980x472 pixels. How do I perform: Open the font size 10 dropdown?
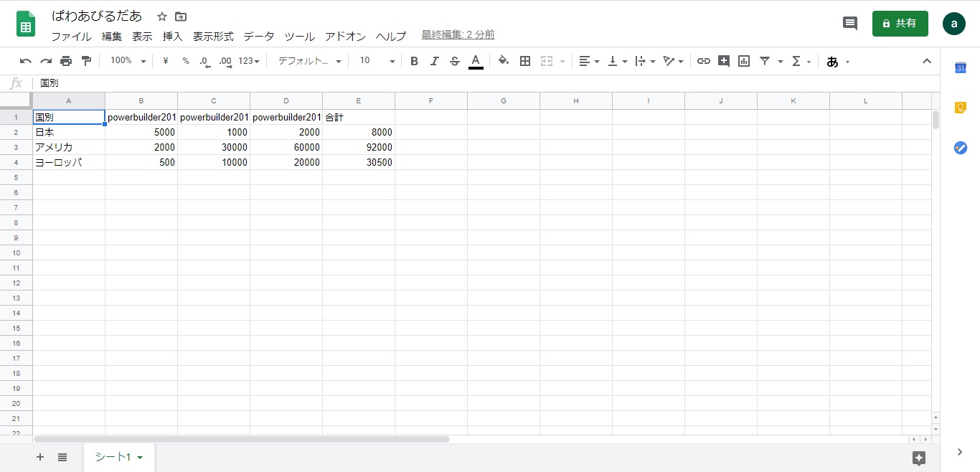pos(377,61)
